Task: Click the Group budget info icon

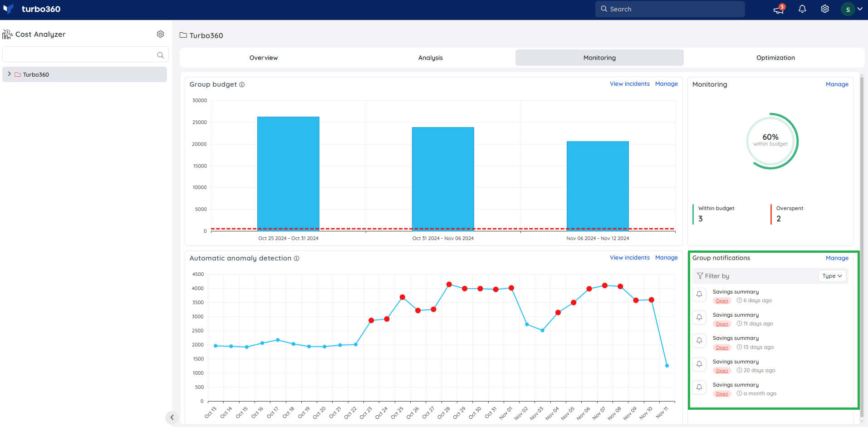Action: [242, 85]
